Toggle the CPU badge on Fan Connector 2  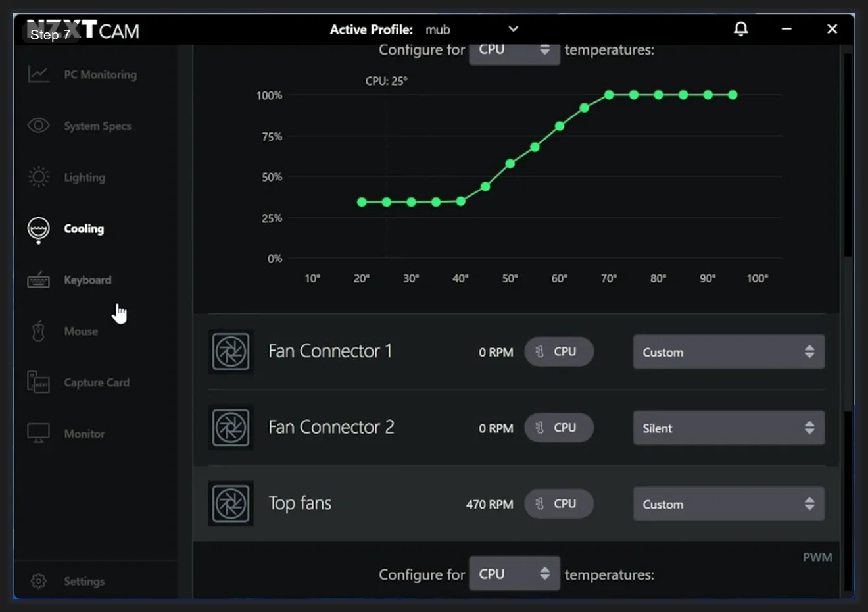pos(559,427)
